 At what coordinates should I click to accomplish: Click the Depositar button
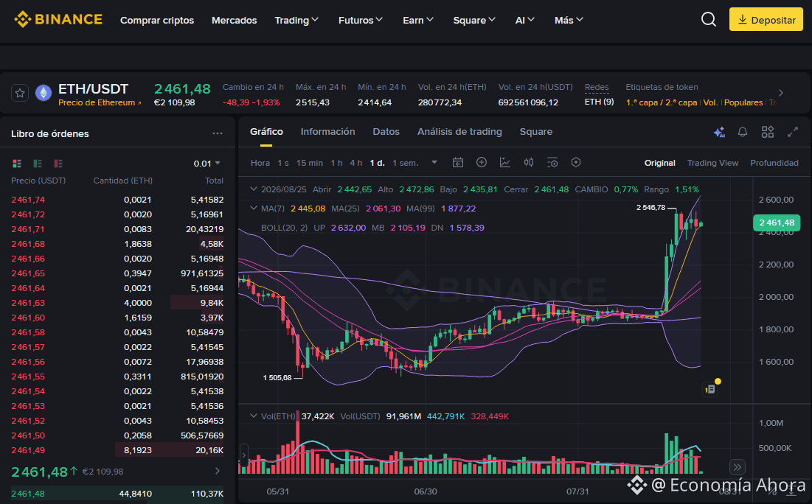coord(766,20)
